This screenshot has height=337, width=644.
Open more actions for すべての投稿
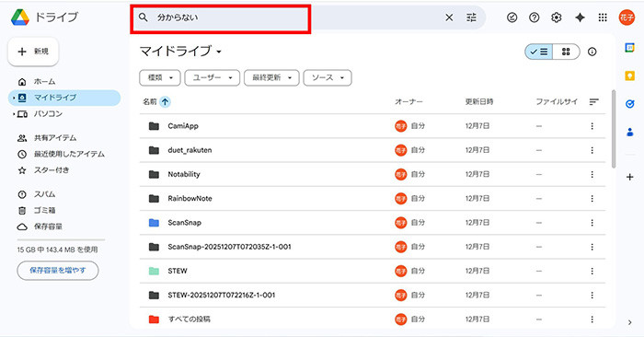click(x=592, y=320)
